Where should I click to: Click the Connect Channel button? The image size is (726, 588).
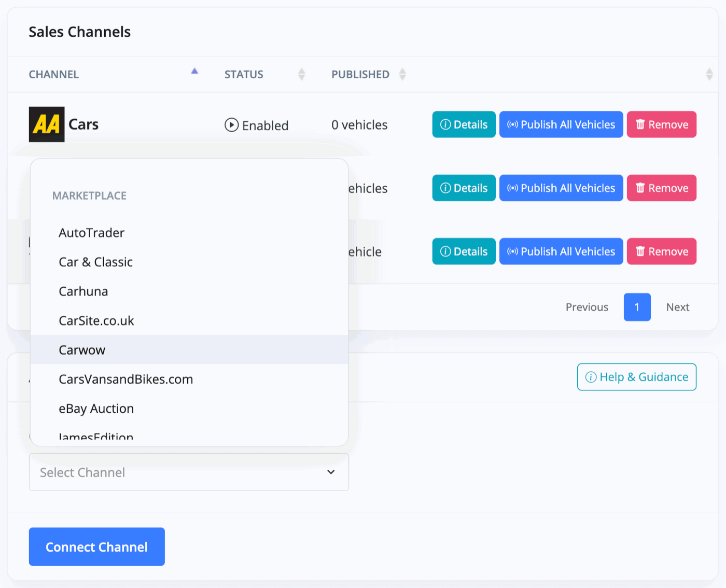pos(97,547)
